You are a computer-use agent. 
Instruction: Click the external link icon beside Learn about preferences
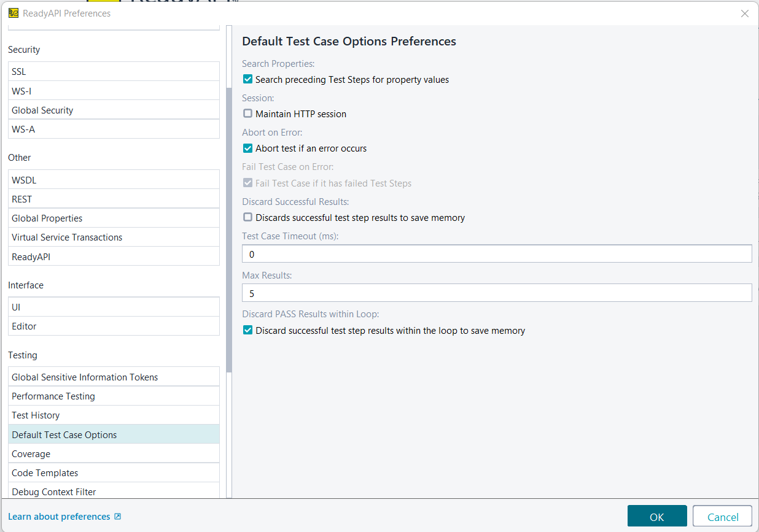pyautogui.click(x=118, y=517)
